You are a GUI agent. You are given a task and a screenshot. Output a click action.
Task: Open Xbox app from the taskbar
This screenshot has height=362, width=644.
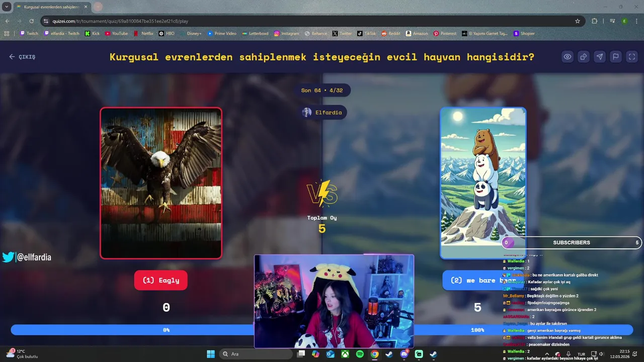tap(345, 354)
